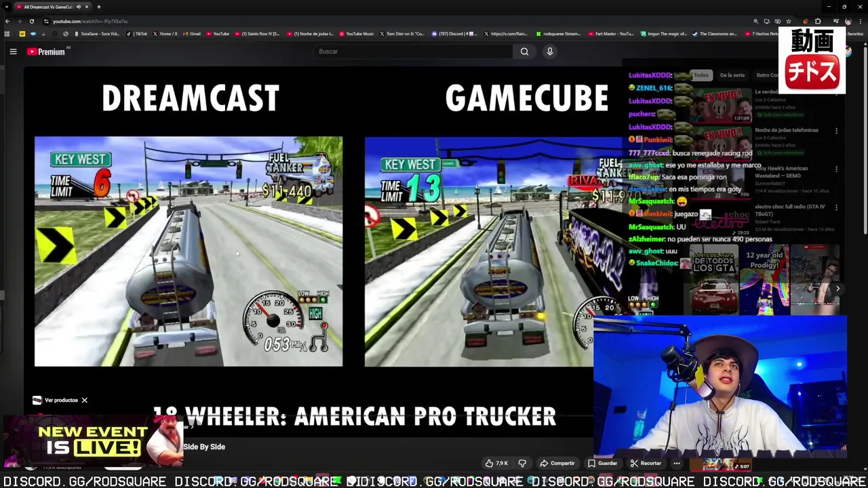This screenshot has height=488, width=868.
Task: Open Gmail bookmark
Action: [x=192, y=33]
